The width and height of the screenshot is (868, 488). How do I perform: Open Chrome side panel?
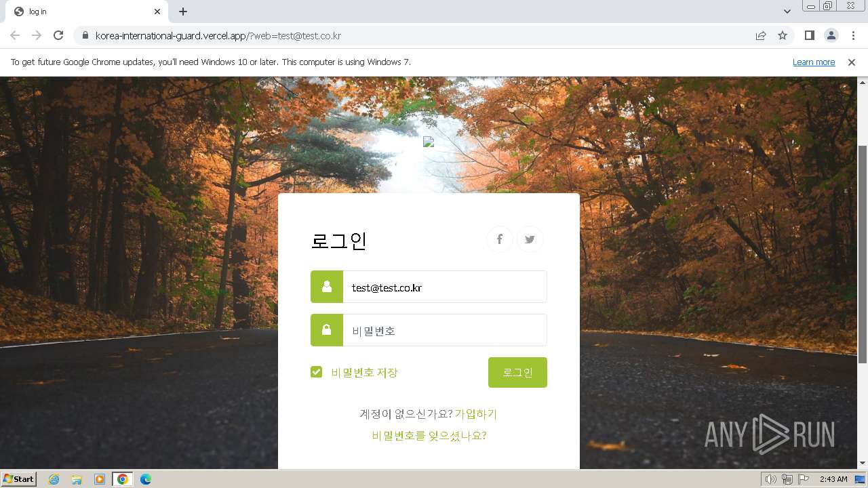[x=809, y=35]
